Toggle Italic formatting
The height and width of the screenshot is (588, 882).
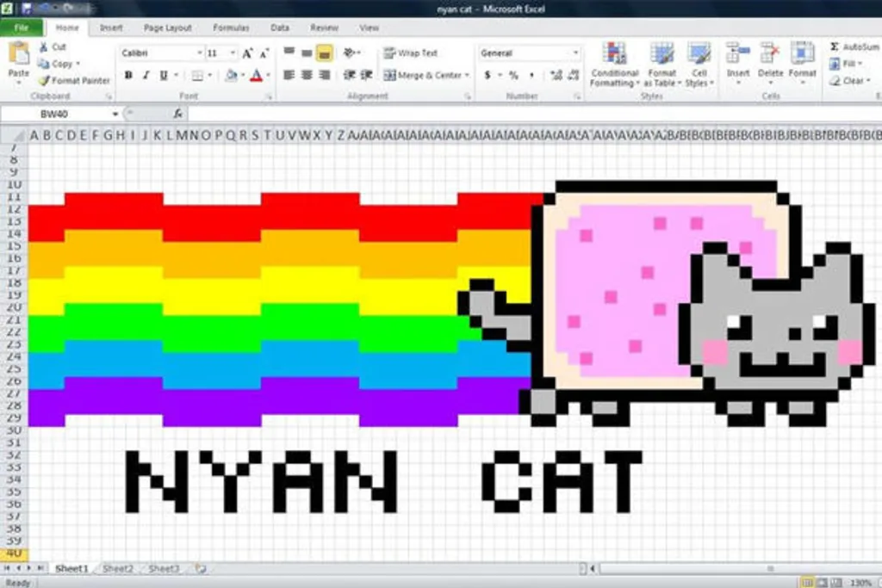[146, 75]
